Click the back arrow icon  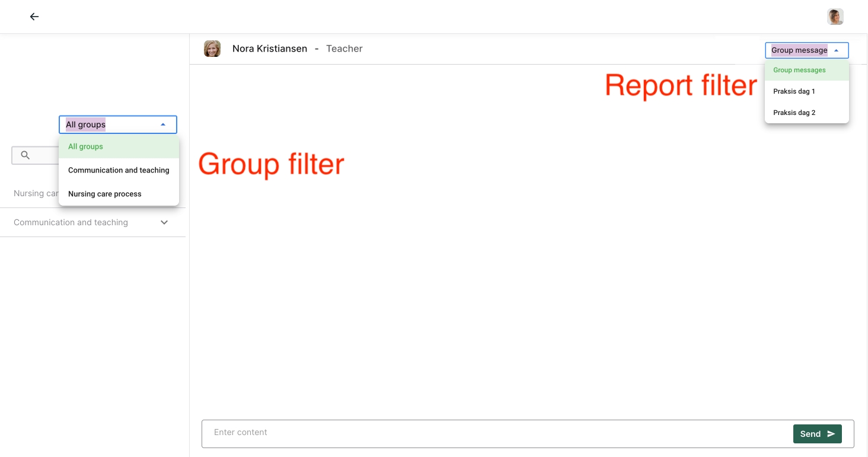click(34, 17)
